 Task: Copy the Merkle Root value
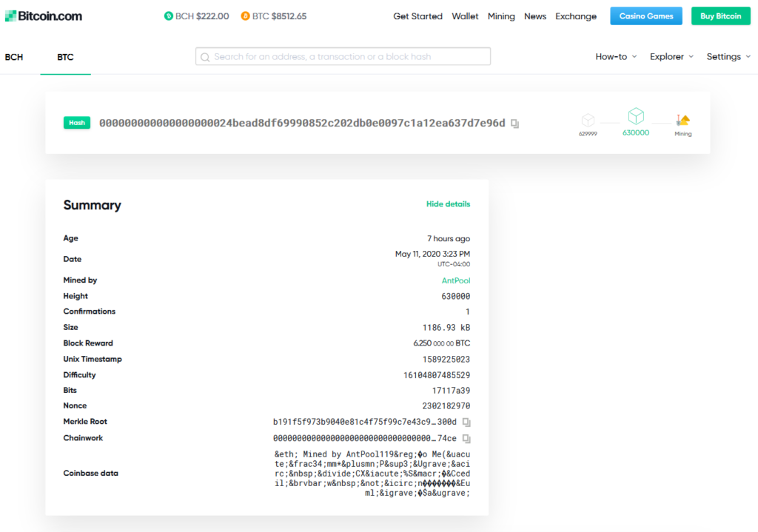coord(466,422)
